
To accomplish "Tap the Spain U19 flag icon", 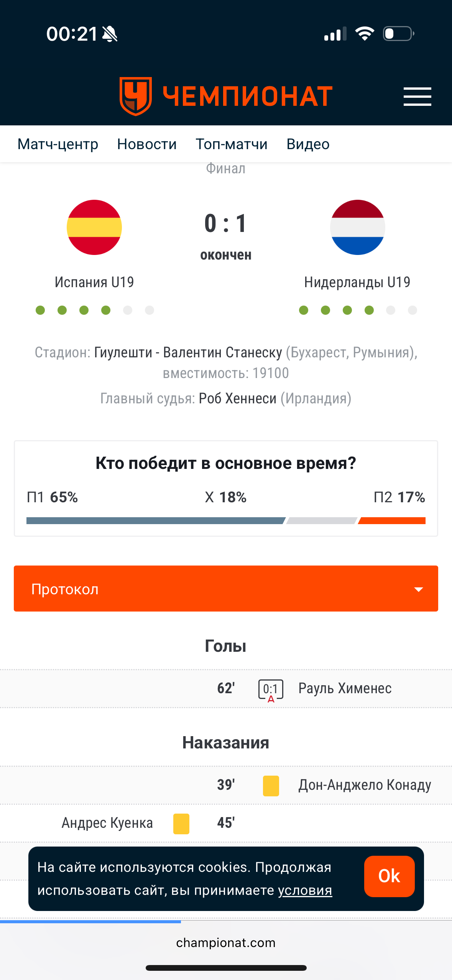I will click(x=94, y=227).
